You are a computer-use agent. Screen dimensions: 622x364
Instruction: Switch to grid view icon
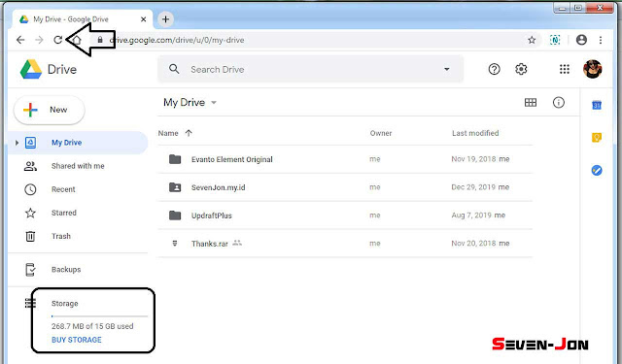pos(531,103)
